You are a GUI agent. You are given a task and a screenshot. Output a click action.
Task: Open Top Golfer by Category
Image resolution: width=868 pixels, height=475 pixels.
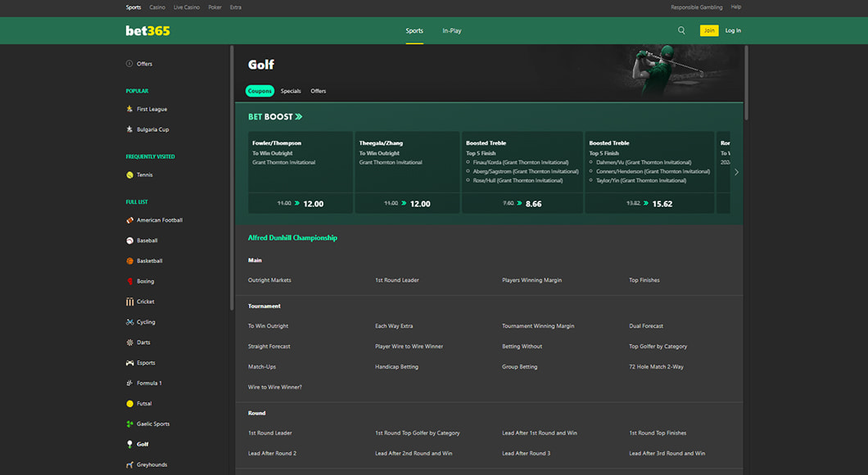658,346
